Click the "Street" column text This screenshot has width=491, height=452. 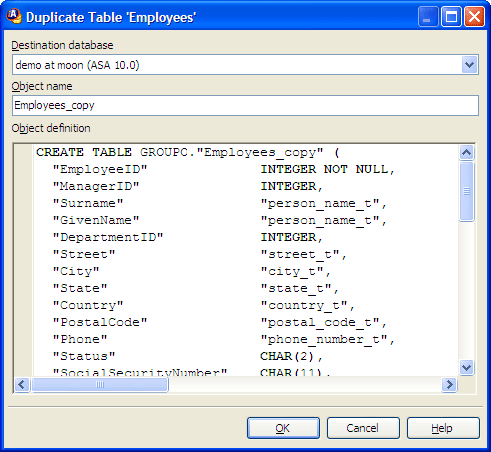[84, 254]
